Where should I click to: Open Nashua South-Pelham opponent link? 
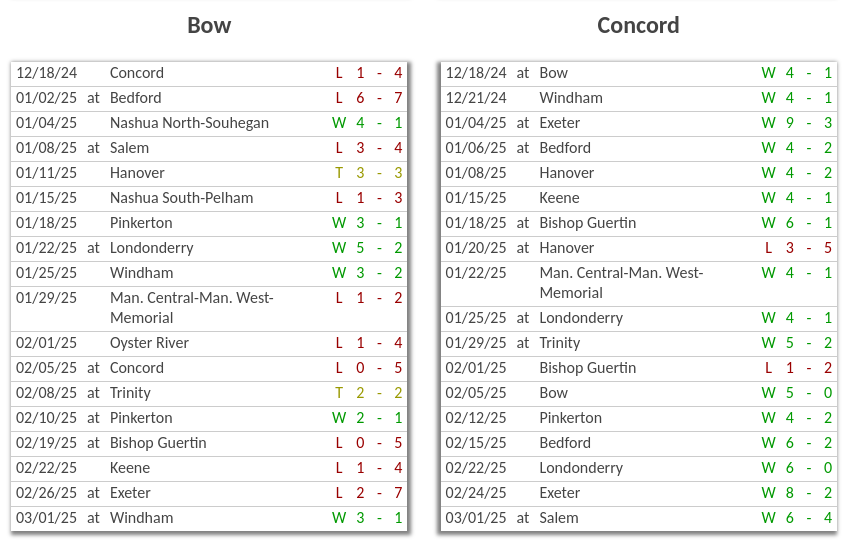(x=181, y=198)
